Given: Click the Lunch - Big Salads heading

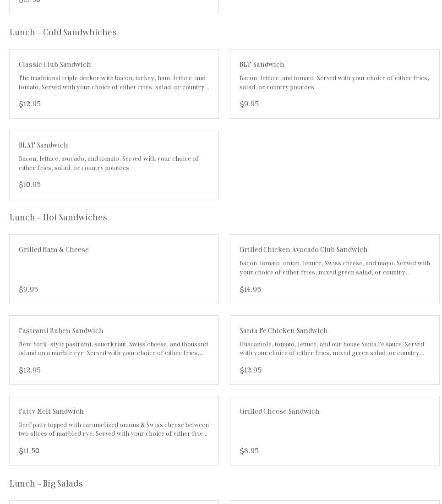Looking at the screenshot, I should click(46, 484).
